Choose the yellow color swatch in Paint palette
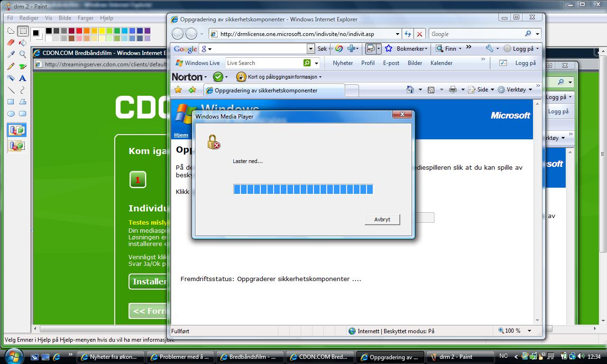The width and height of the screenshot is (607, 364). tap(102, 31)
